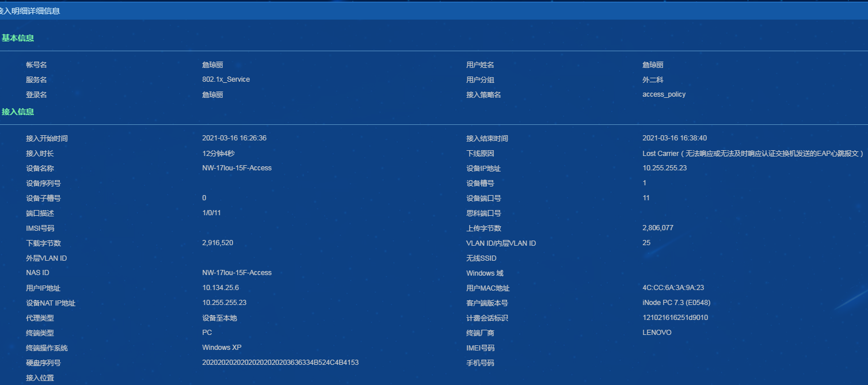The image size is (868, 385).
Task: Select the value 1 beside 设备槽号
Action: click(645, 183)
